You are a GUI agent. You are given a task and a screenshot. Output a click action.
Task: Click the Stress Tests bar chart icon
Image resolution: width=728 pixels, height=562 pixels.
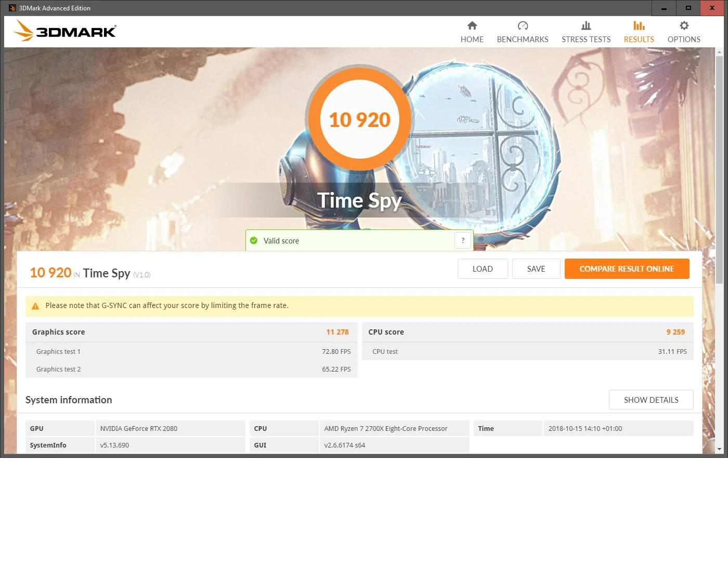pyautogui.click(x=586, y=25)
